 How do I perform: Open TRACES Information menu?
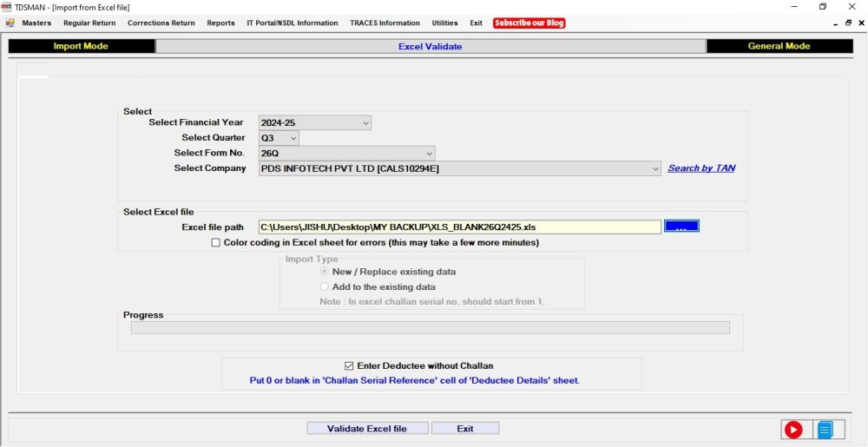385,23
